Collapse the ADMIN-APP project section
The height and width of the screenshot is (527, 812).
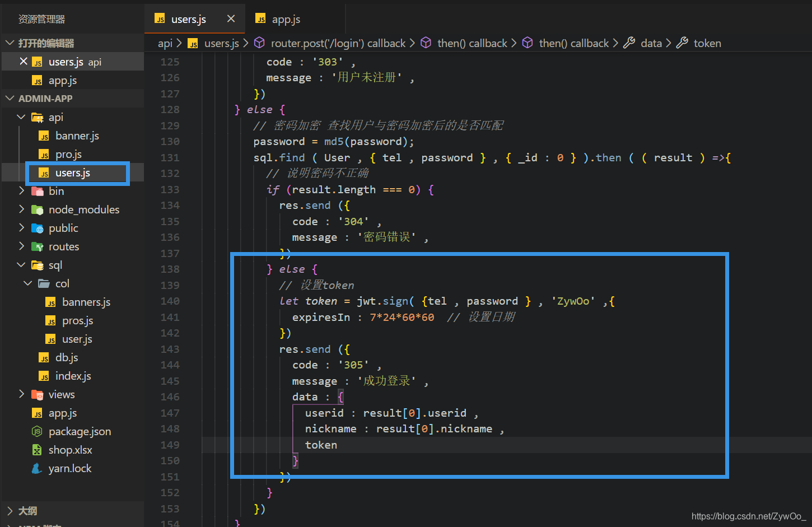click(x=10, y=99)
